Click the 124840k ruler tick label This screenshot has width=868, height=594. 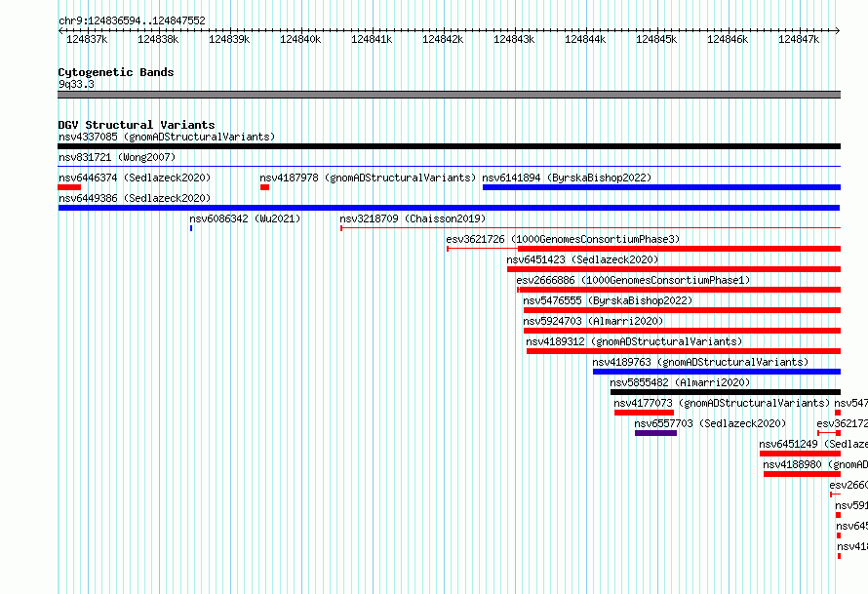pos(300,39)
